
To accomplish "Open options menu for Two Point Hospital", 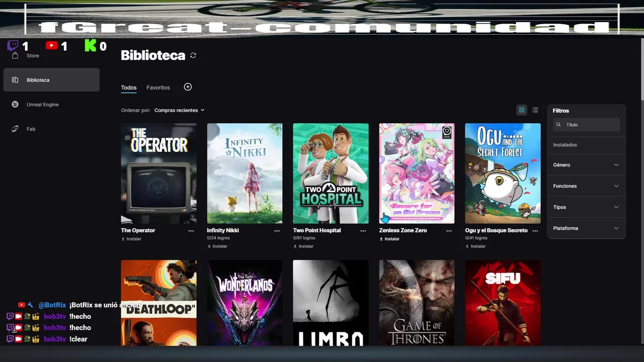I will 363,231.
